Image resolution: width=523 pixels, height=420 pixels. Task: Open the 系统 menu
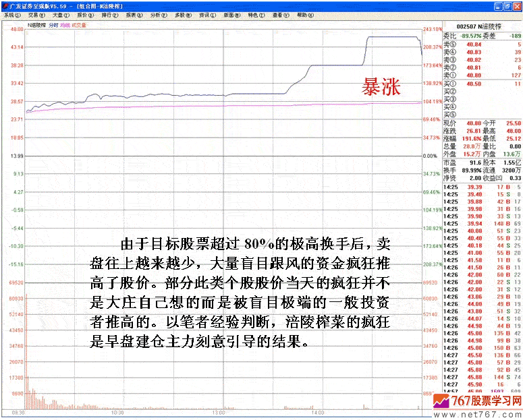point(12,13)
